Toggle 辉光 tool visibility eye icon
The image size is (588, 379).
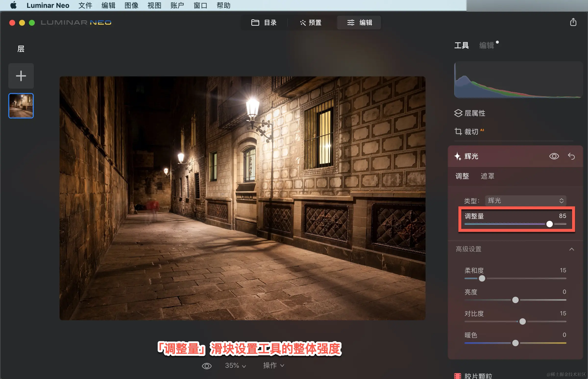(x=554, y=156)
